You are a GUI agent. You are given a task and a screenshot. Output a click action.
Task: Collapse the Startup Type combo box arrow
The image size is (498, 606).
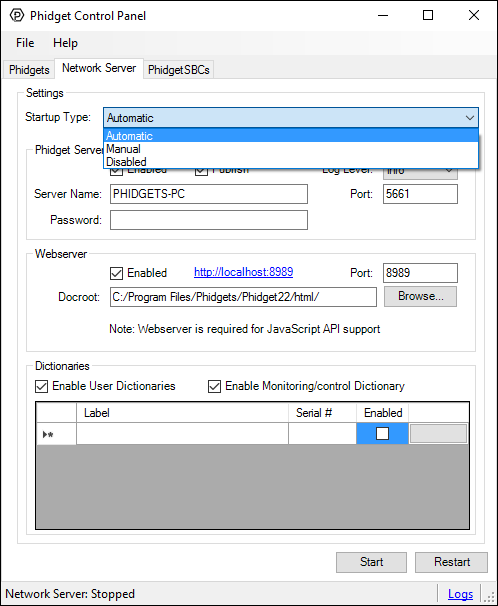(470, 117)
